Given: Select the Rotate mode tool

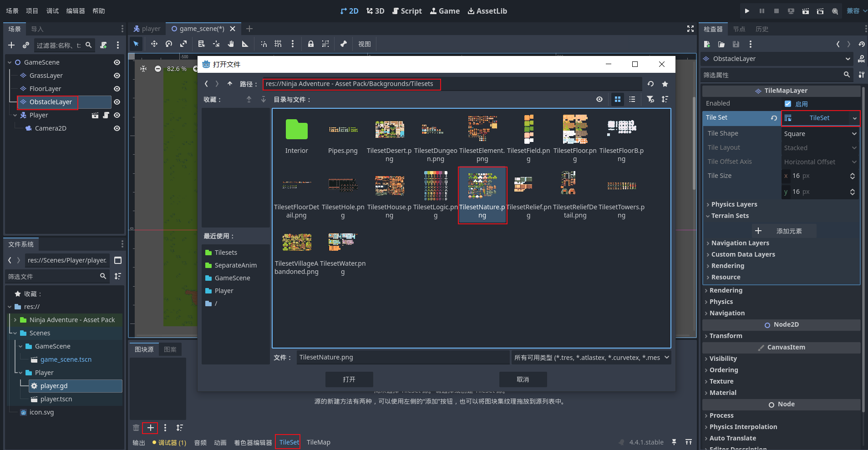Looking at the screenshot, I should [169, 44].
